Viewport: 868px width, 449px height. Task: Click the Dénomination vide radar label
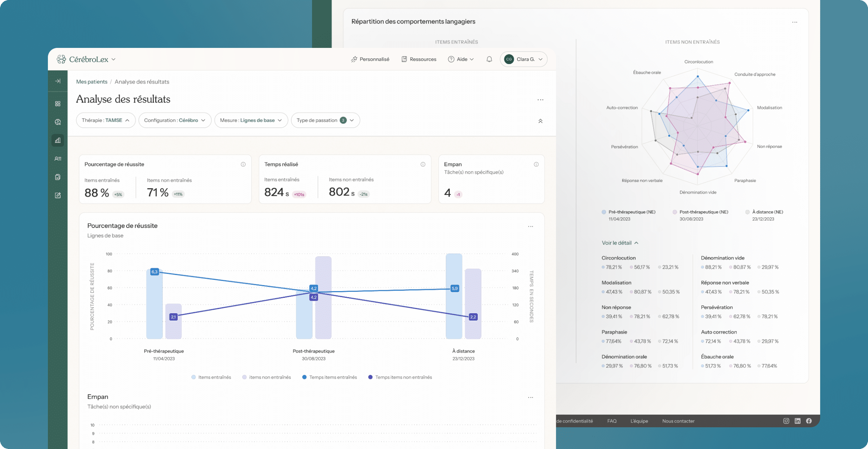pos(698,192)
